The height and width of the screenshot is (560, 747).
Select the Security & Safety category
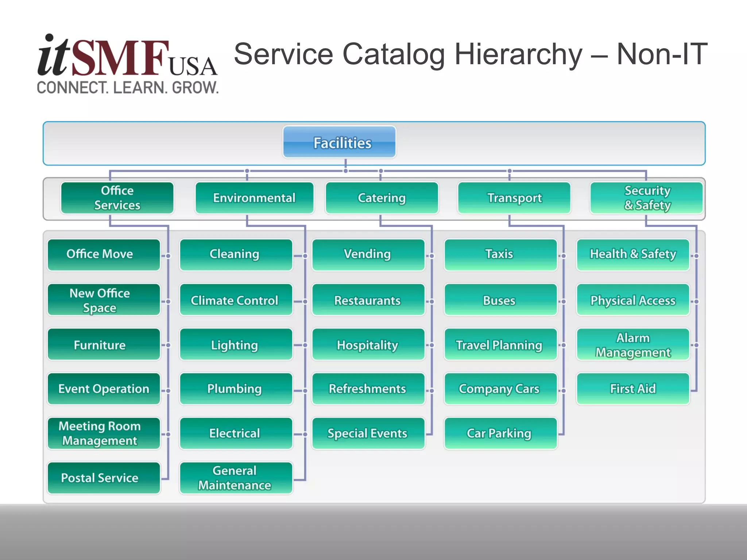pyautogui.click(x=647, y=198)
